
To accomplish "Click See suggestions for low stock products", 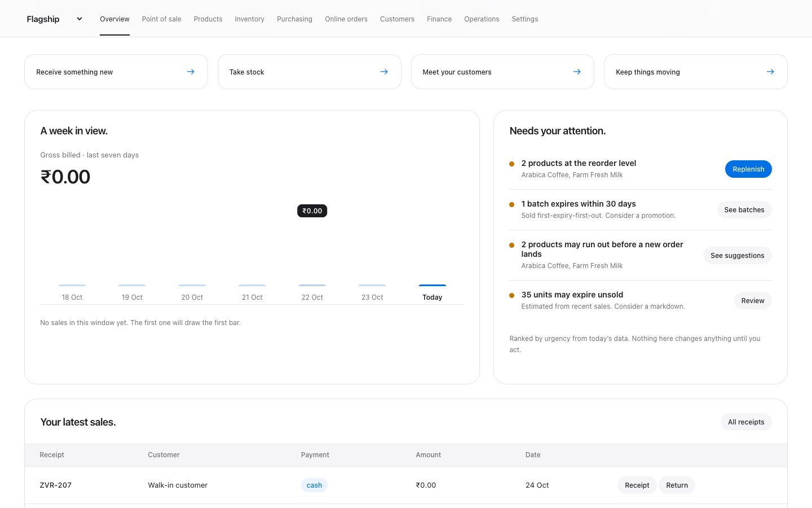I will click(x=738, y=256).
